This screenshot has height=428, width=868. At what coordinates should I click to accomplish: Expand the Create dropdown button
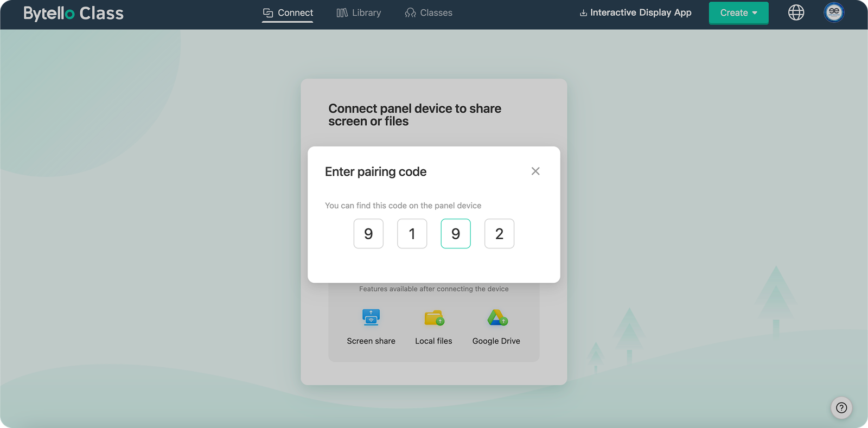(x=738, y=13)
